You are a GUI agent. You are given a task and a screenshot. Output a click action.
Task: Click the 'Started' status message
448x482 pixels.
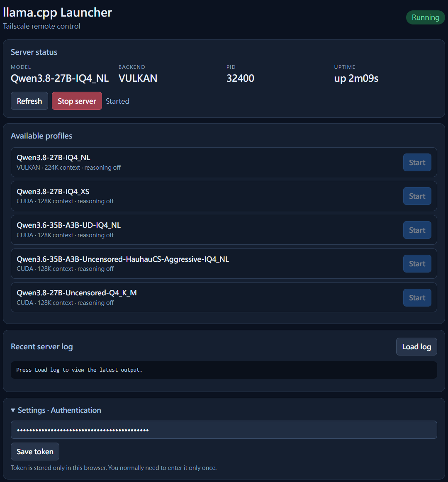[117, 101]
